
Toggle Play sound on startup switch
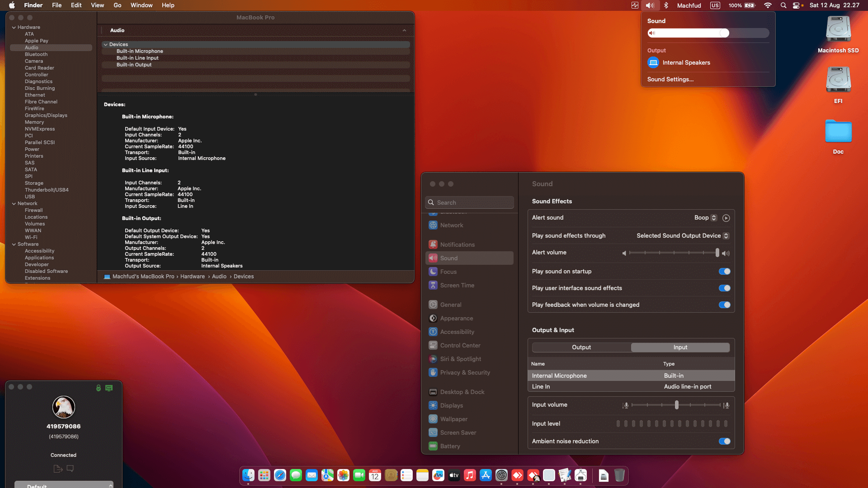724,272
